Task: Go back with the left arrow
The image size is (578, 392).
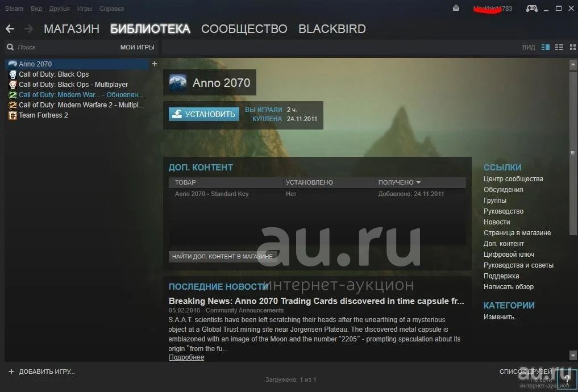Action: [x=10, y=29]
